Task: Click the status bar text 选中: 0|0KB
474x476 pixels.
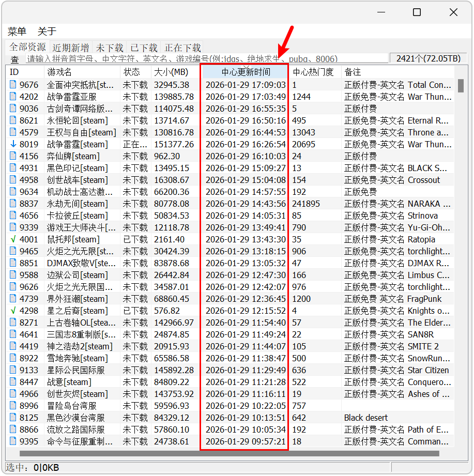Action: (32, 468)
